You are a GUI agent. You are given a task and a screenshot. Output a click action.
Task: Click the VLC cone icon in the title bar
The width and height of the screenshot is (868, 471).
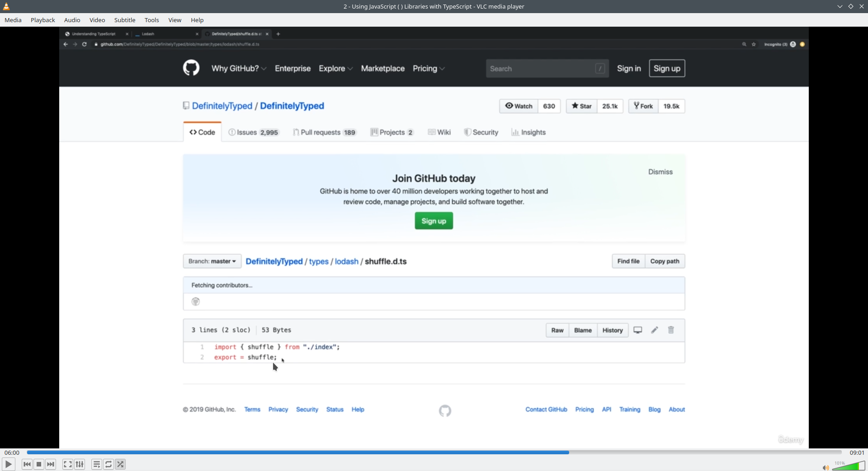(x=6, y=6)
